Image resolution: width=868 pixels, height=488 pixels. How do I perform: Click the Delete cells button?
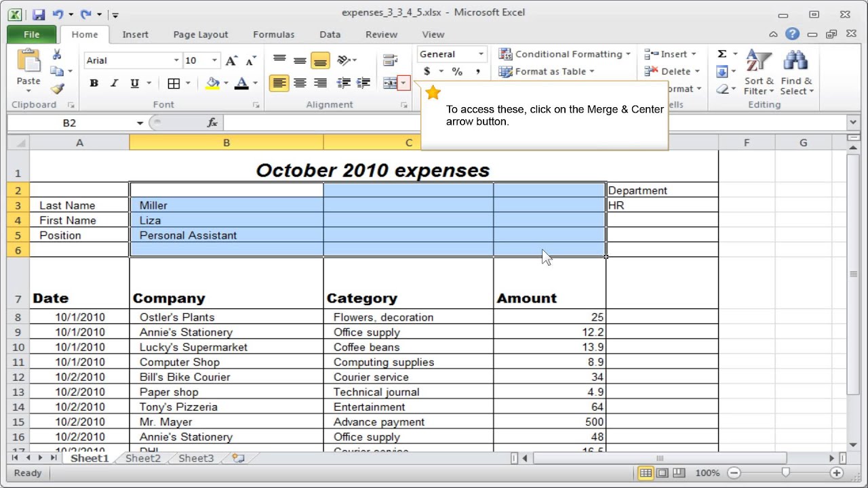[x=672, y=71]
